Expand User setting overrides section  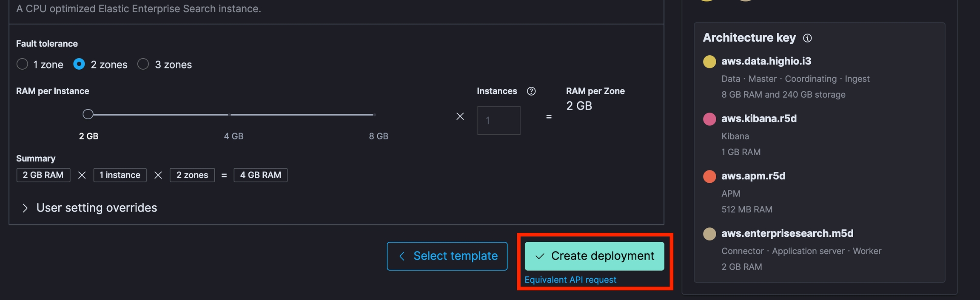(89, 208)
